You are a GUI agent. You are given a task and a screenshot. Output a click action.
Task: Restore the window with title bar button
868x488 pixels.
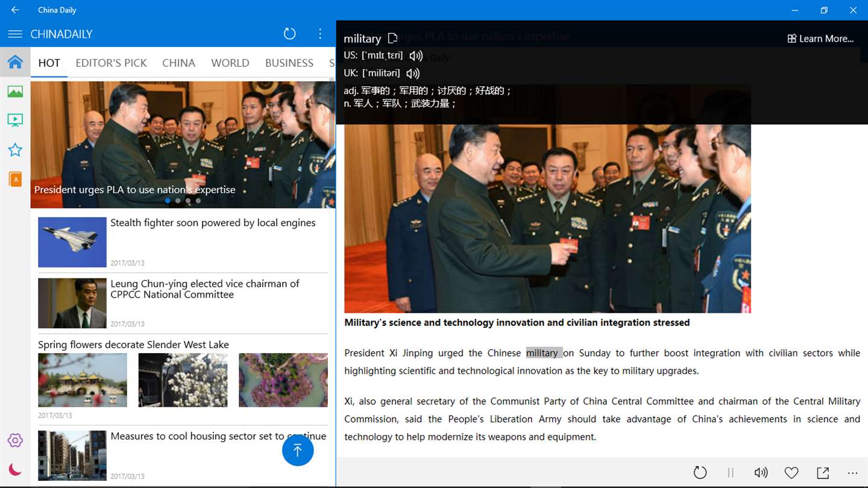point(824,10)
